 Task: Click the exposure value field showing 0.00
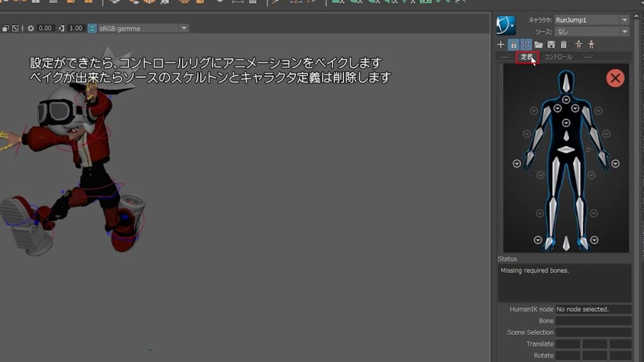(45, 28)
